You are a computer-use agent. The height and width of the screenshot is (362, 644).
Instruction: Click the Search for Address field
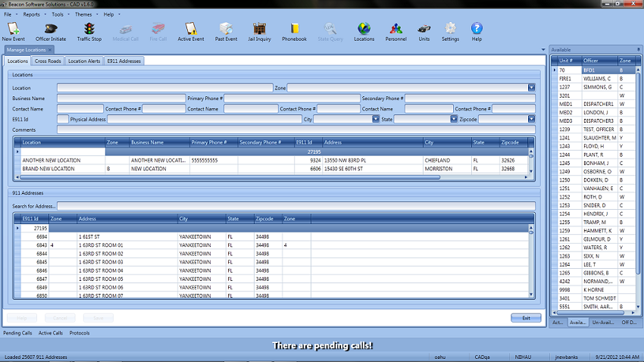295,206
